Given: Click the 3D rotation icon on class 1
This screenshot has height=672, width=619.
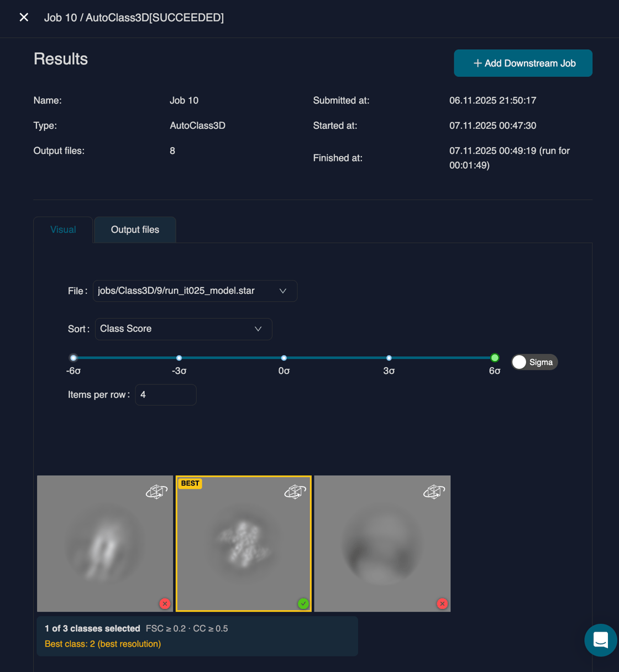Looking at the screenshot, I should (157, 491).
